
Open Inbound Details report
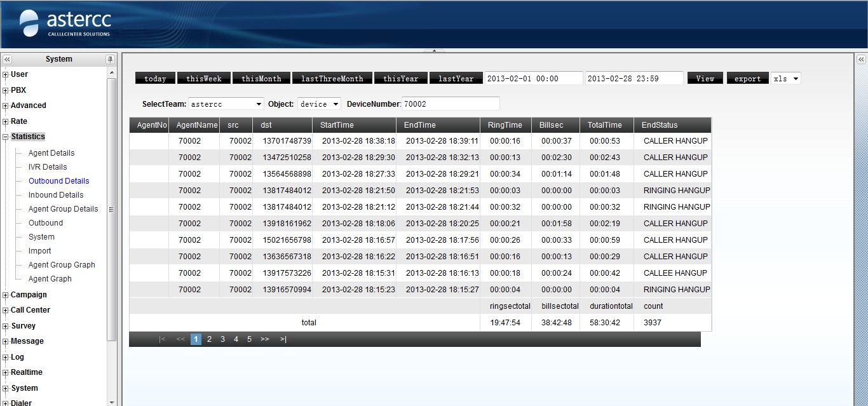(x=56, y=195)
